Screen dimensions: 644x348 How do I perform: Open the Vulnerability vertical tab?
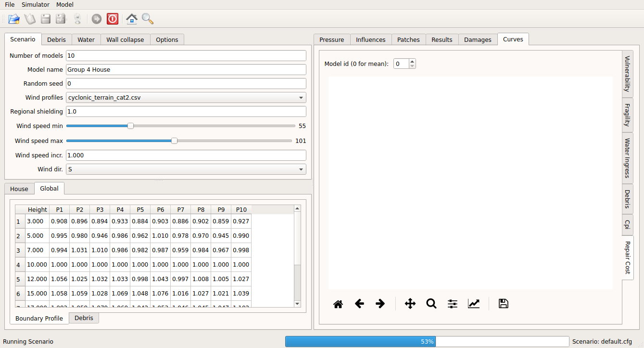tap(627, 74)
